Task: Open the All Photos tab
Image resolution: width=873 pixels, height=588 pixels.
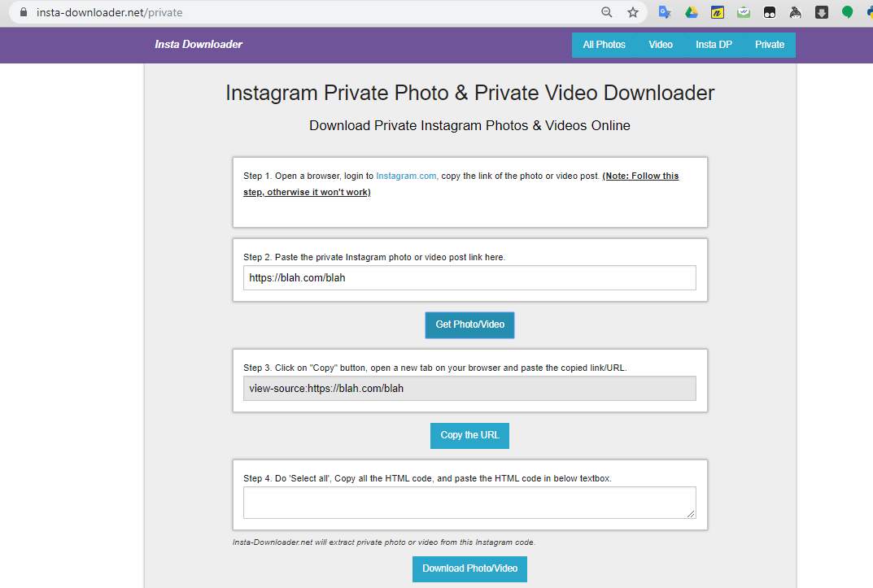Action: pos(604,45)
